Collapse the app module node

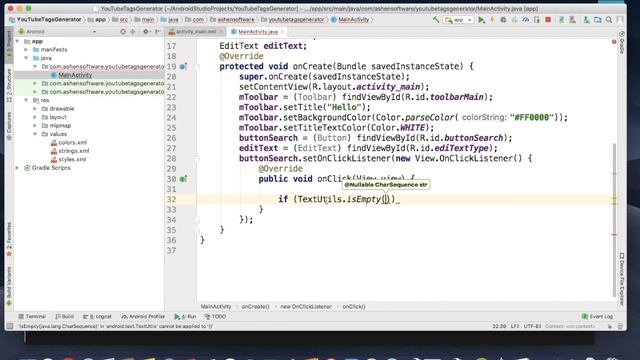pyautogui.click(x=17, y=41)
